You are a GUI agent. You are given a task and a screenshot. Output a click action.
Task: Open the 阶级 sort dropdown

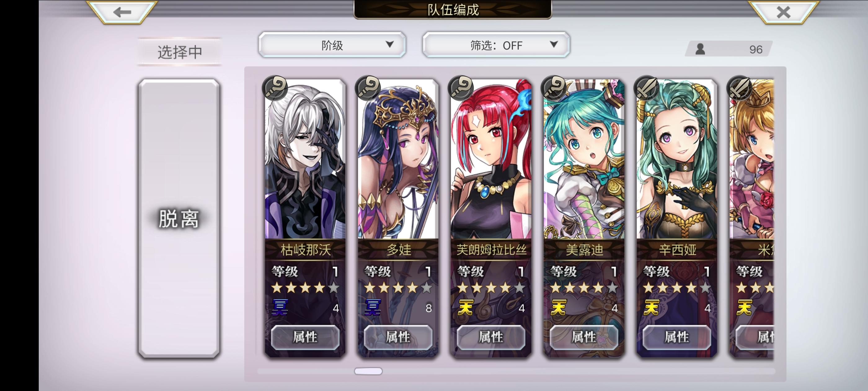(332, 45)
